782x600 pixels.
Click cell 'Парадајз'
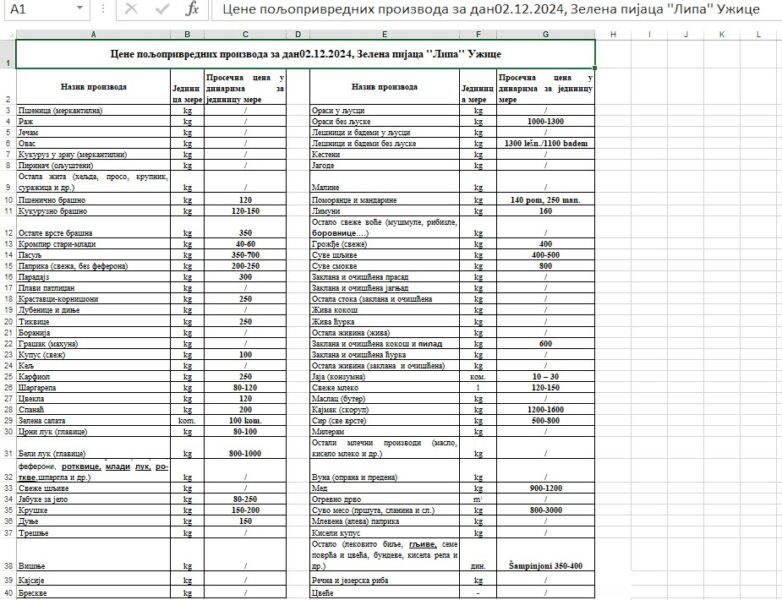pyautogui.click(x=93, y=277)
